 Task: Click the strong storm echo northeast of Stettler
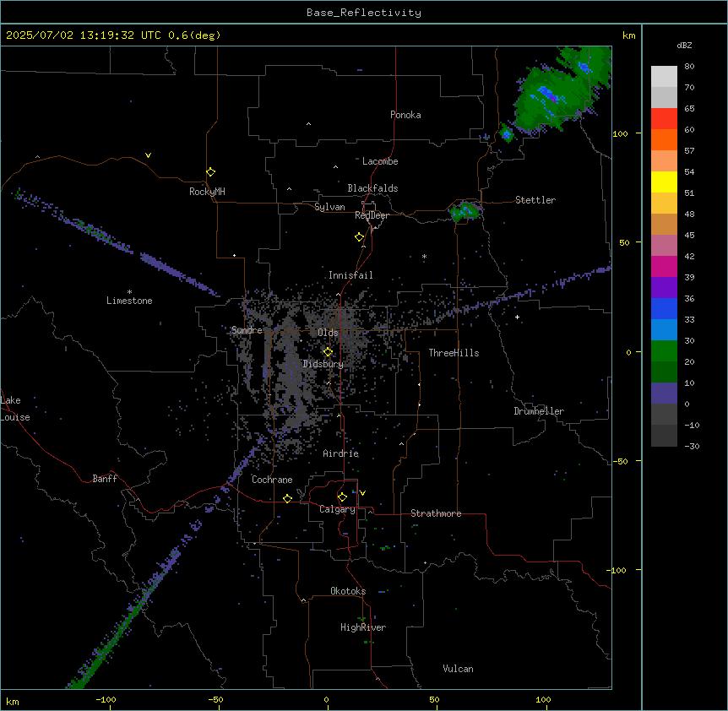pos(554,98)
